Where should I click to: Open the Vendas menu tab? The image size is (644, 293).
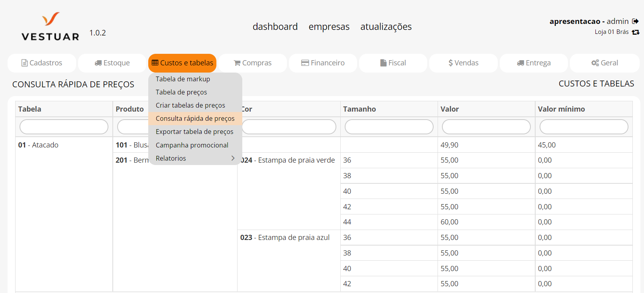(463, 63)
